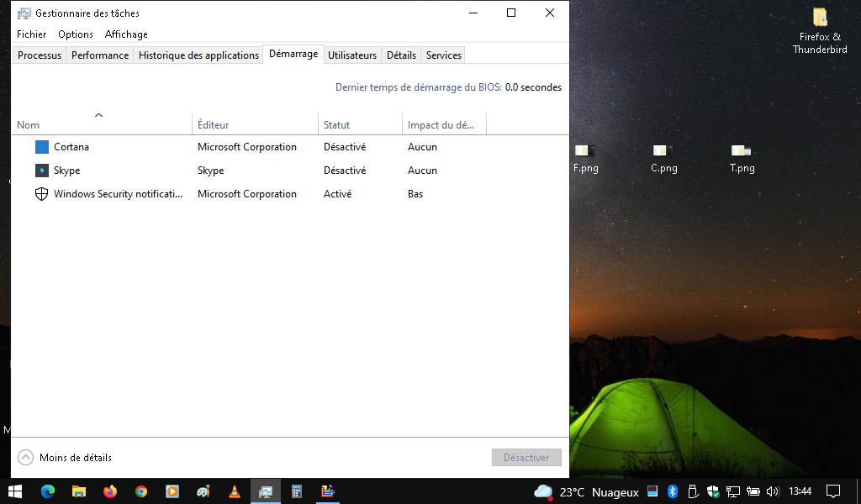Viewport: 861px width, 504px height.
Task: Click Cortana's Aucun impact value
Action: coord(422,147)
